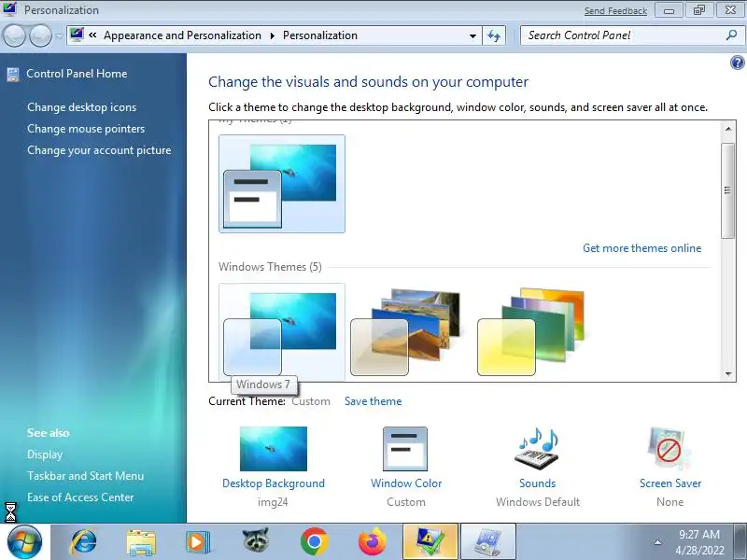747x560 pixels.
Task: Open Taskbar and Start Menu link
Action: click(x=85, y=476)
